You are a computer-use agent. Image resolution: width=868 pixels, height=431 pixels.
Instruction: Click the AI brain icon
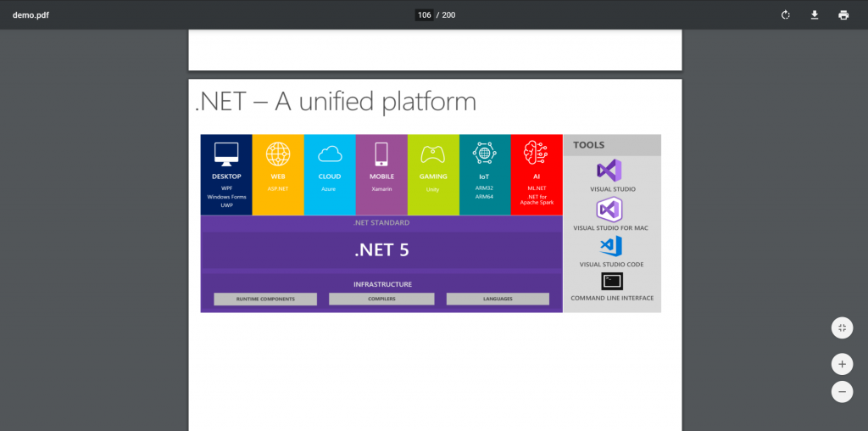(x=536, y=153)
